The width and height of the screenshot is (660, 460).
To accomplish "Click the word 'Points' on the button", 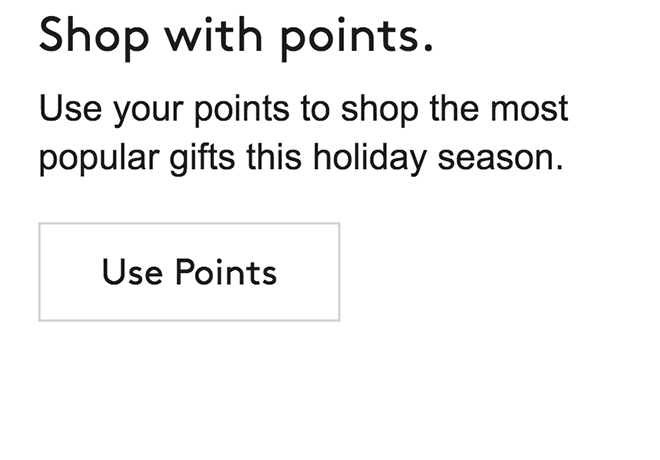I will point(225,272).
